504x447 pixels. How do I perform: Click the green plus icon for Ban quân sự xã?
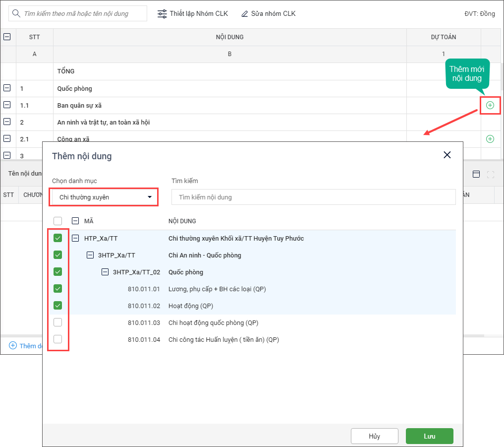click(490, 105)
